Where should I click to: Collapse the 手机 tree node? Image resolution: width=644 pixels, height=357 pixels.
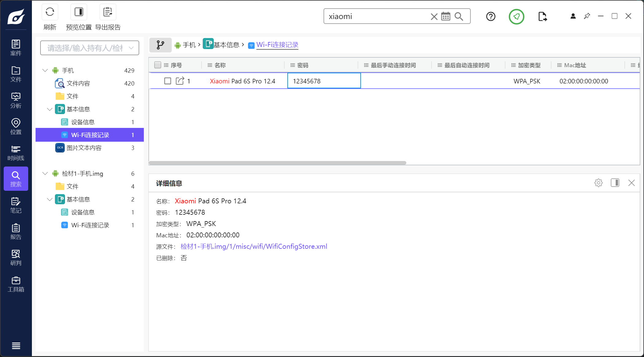(x=45, y=71)
